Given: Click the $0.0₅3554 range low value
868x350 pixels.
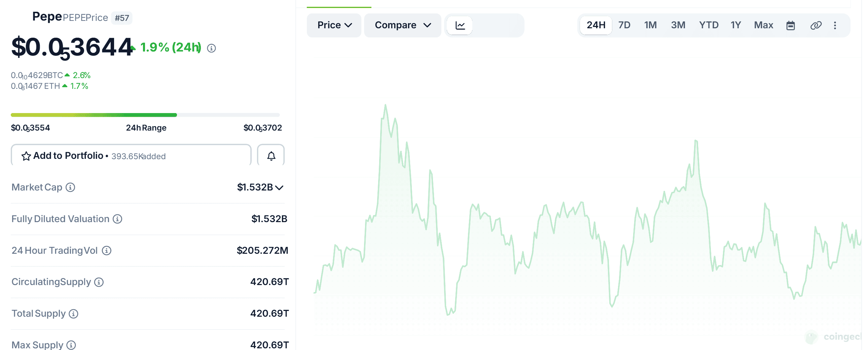Looking at the screenshot, I should [30, 128].
